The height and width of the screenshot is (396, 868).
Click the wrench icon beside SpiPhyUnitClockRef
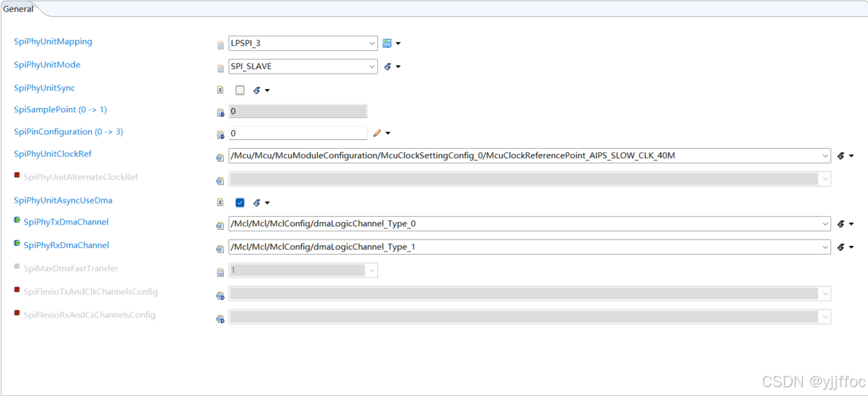(x=841, y=156)
